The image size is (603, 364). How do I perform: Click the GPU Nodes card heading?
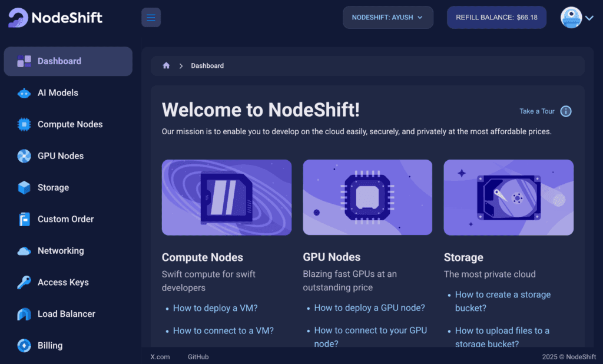[x=332, y=257]
